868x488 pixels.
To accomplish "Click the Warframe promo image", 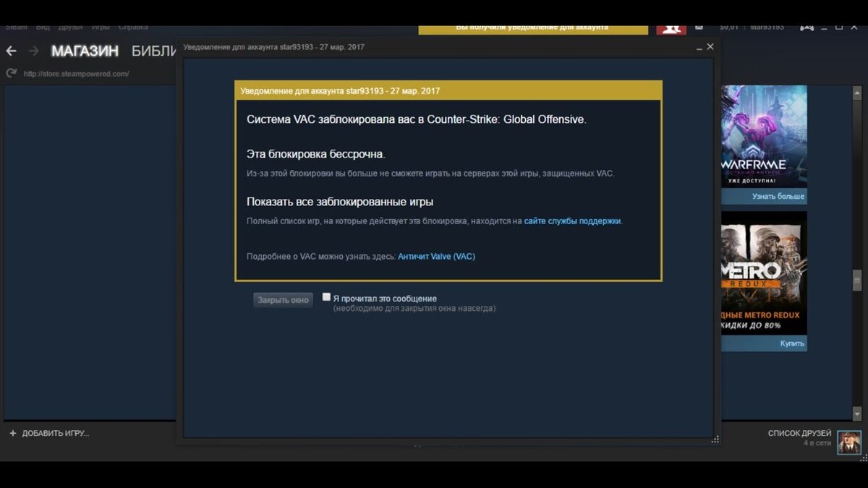I will point(764,137).
